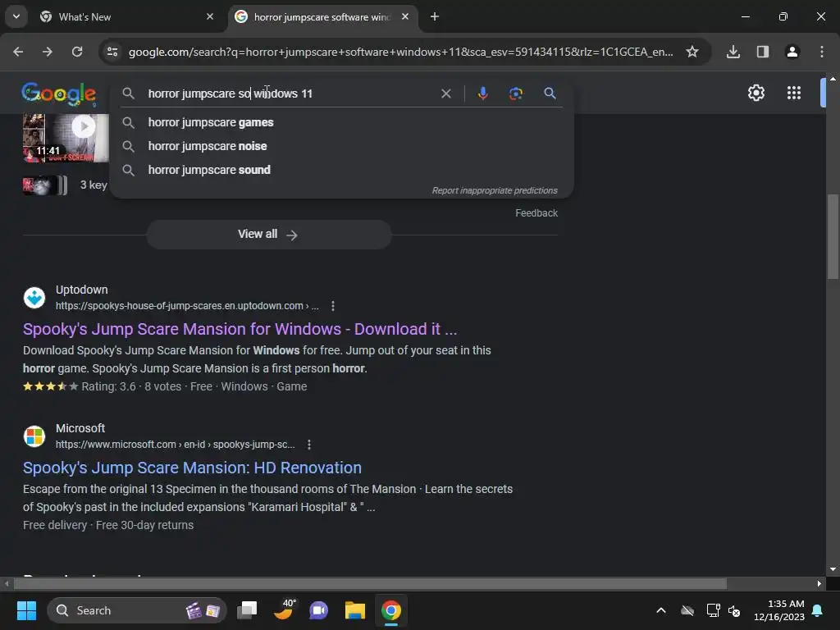
Task: Open Chrome downloads
Action: click(x=733, y=52)
